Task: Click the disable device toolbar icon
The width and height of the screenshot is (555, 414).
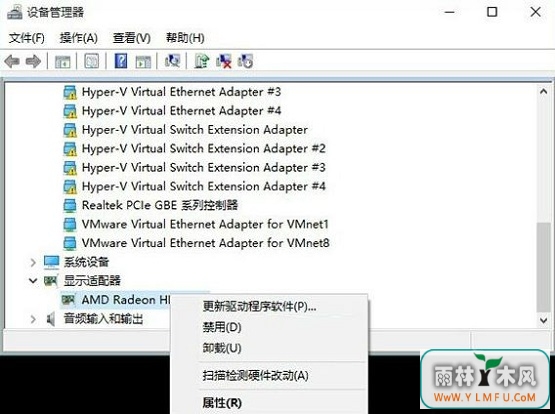Action: [x=245, y=61]
